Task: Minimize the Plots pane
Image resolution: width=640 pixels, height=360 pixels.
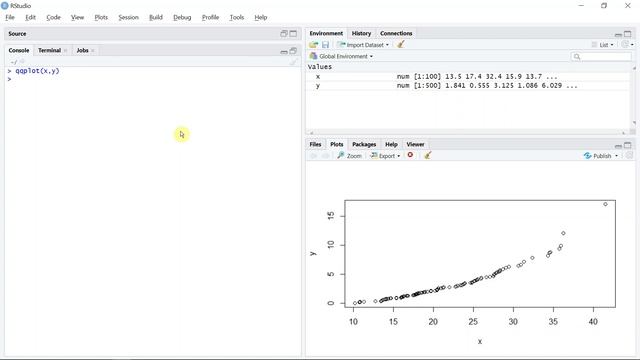Action: (x=618, y=145)
